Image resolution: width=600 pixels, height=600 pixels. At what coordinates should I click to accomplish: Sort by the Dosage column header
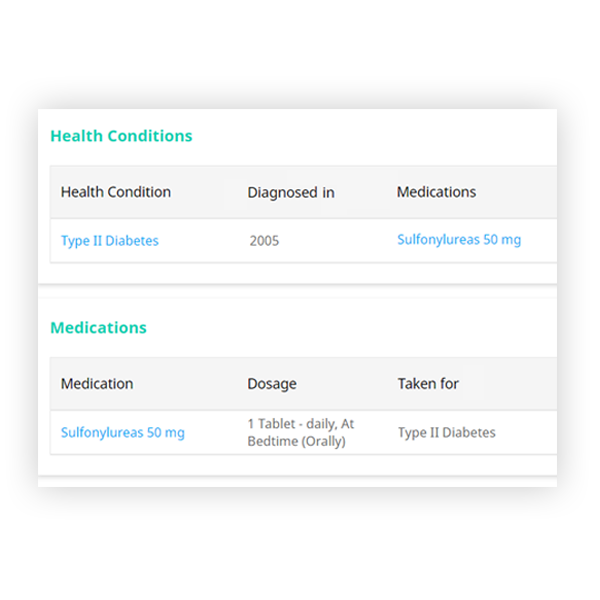click(272, 384)
